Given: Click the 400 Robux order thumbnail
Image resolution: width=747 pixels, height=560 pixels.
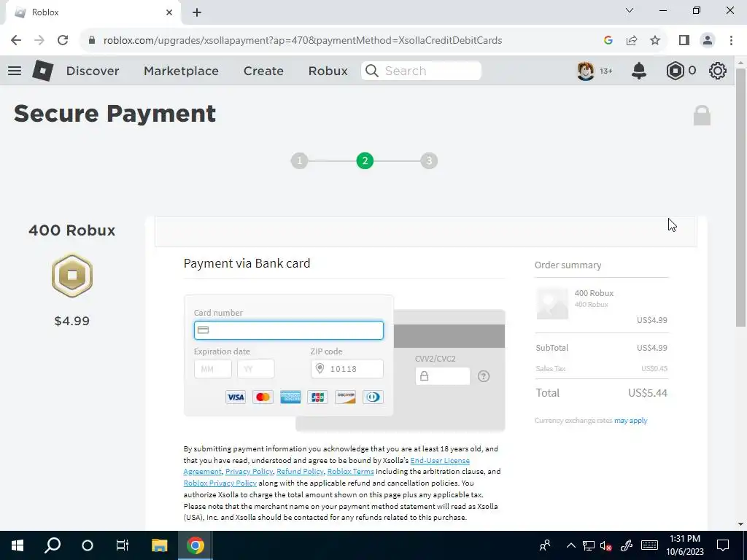Looking at the screenshot, I should pyautogui.click(x=553, y=303).
